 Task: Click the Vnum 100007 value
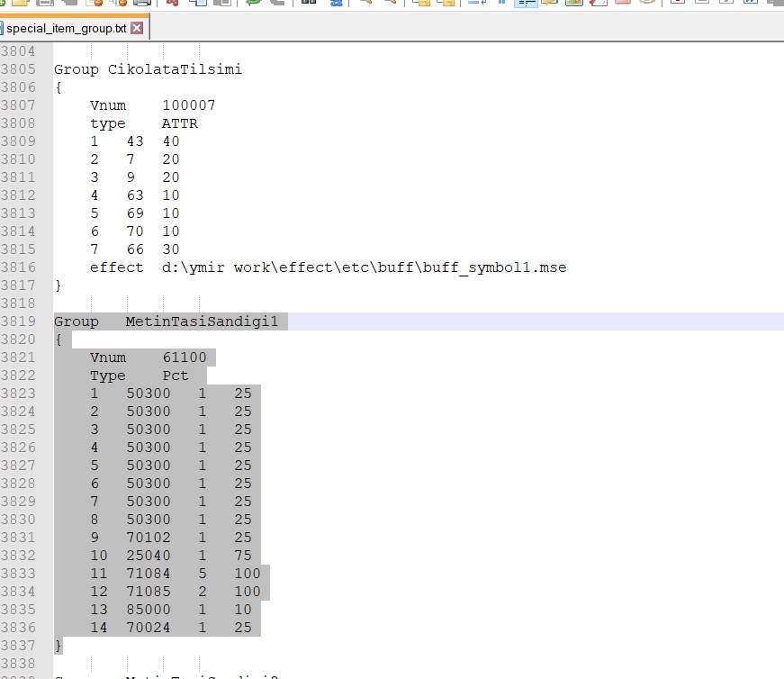188,105
